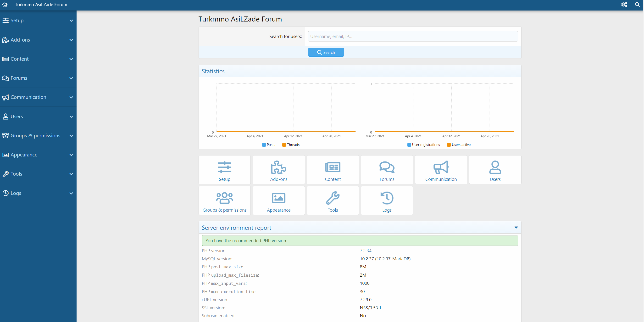Open the Communication menu label in sidebar

tap(28, 97)
